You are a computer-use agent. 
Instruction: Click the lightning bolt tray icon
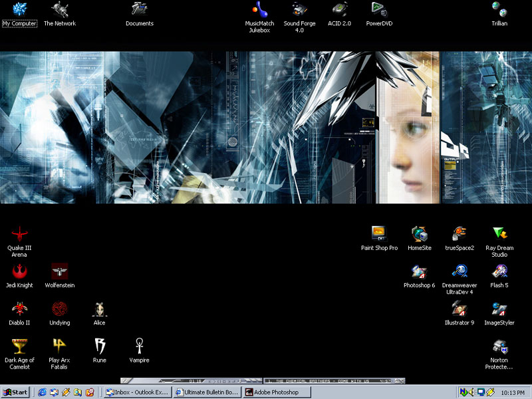pos(490,392)
